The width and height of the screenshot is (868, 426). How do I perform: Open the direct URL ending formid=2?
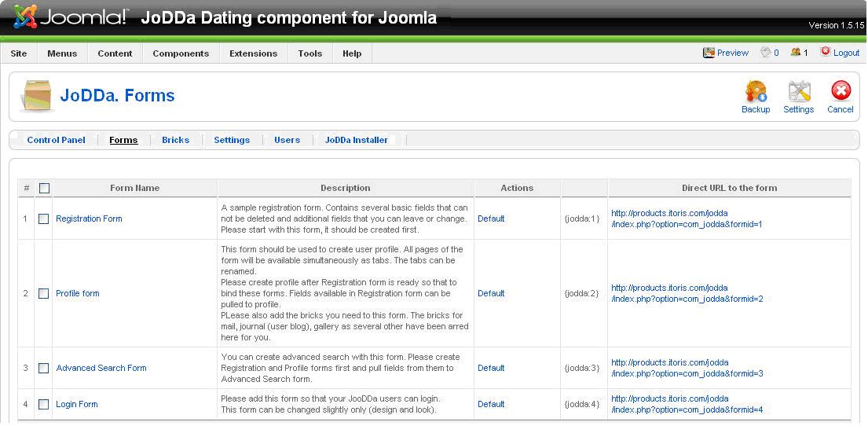(x=687, y=294)
